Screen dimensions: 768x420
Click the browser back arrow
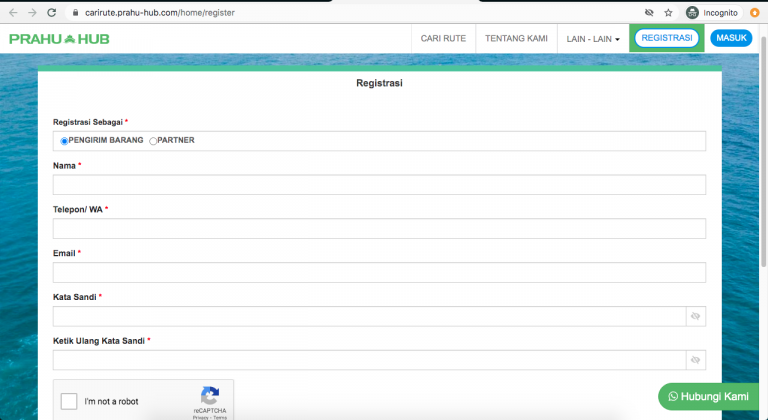click(x=11, y=12)
